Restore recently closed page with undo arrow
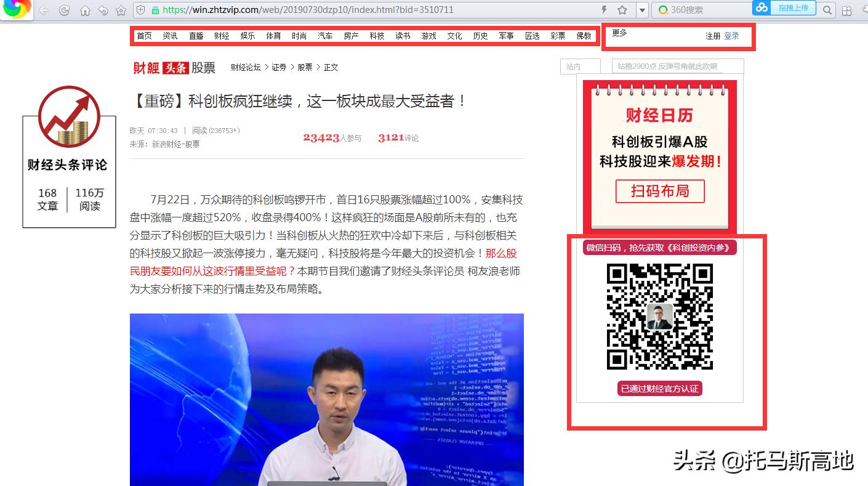868x486 pixels. click(103, 10)
